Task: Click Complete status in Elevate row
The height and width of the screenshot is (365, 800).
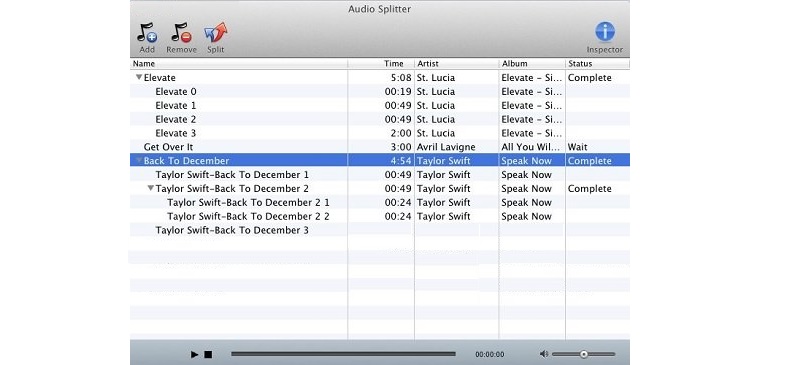Action: (x=589, y=78)
